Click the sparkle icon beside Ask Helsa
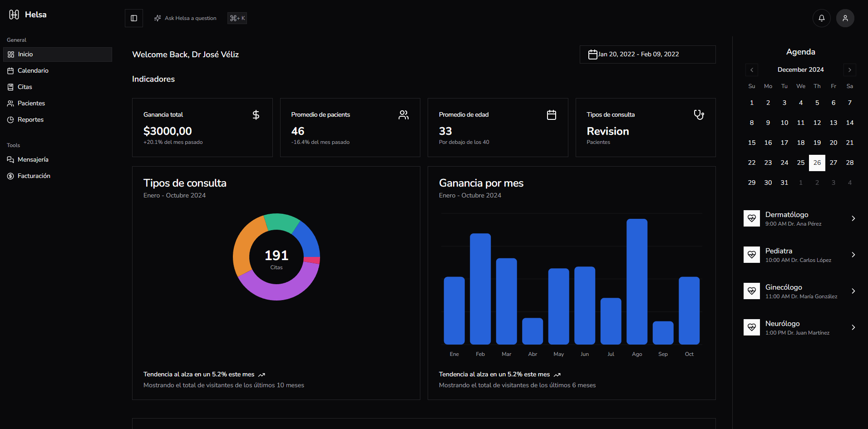 [x=158, y=18]
